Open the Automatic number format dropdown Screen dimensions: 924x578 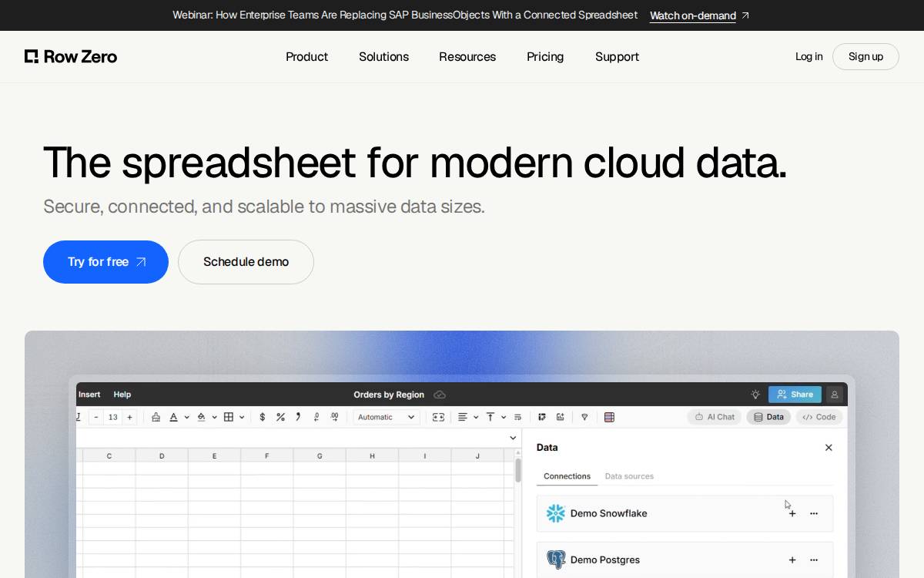click(x=386, y=417)
